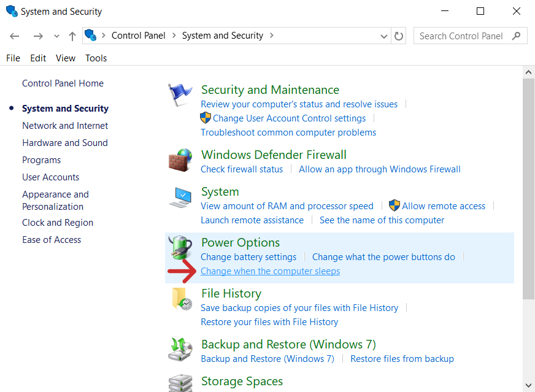The image size is (535, 392).
Task: Open Change when the computer sleeps
Action: tap(270, 271)
